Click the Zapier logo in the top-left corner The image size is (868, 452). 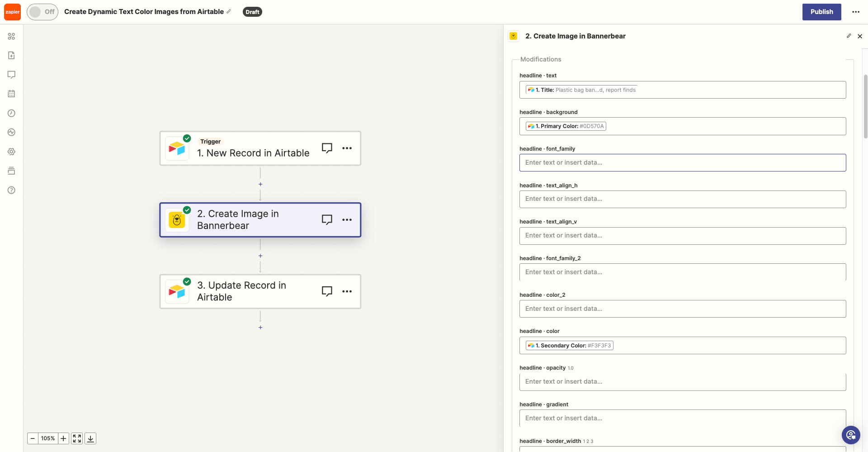point(12,12)
